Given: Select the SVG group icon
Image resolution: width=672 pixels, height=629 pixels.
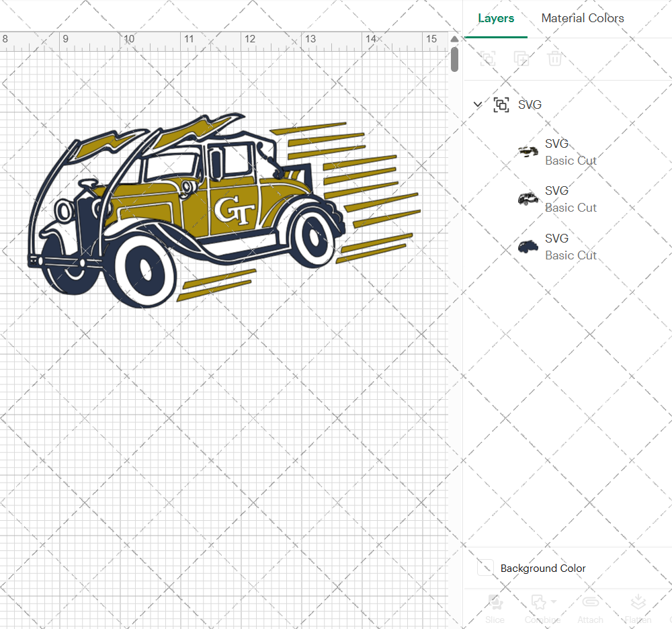Looking at the screenshot, I should [x=501, y=105].
